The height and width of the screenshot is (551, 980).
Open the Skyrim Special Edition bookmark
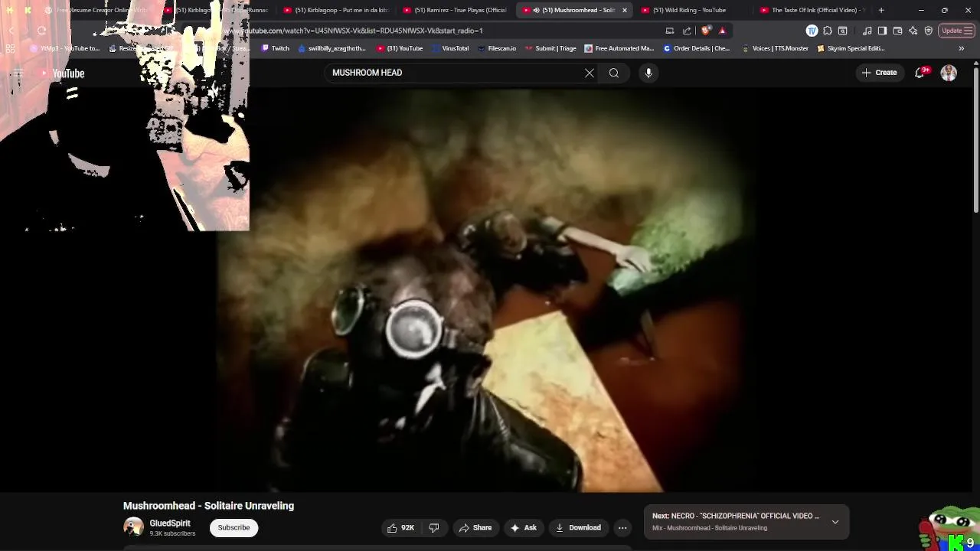(x=851, y=48)
